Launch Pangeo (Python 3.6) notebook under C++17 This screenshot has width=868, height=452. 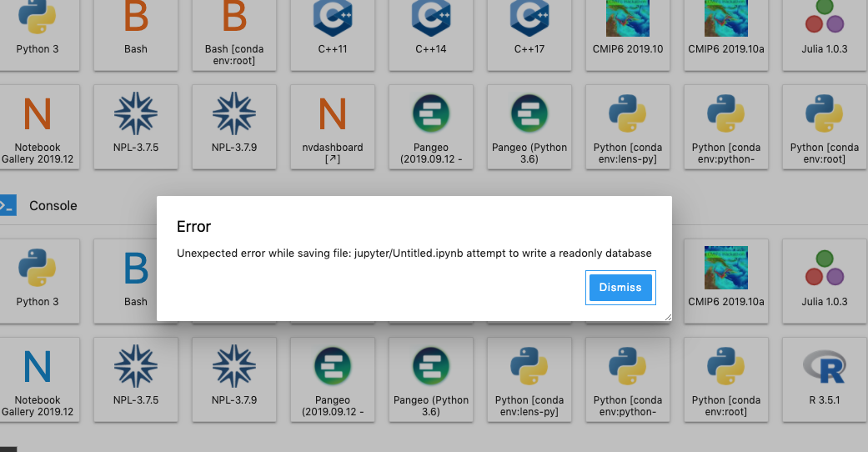[529, 127]
